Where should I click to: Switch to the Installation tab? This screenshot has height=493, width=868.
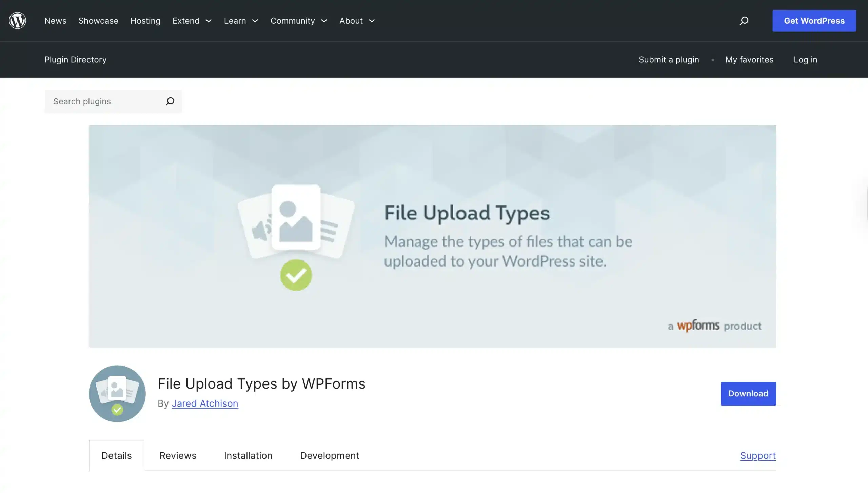[x=248, y=455]
